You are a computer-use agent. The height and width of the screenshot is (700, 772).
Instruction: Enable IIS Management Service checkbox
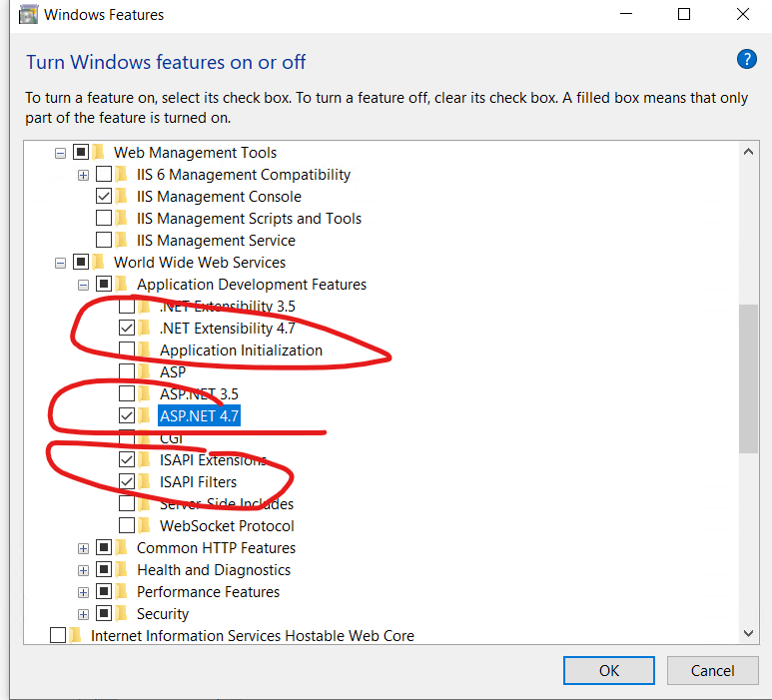click(x=104, y=241)
